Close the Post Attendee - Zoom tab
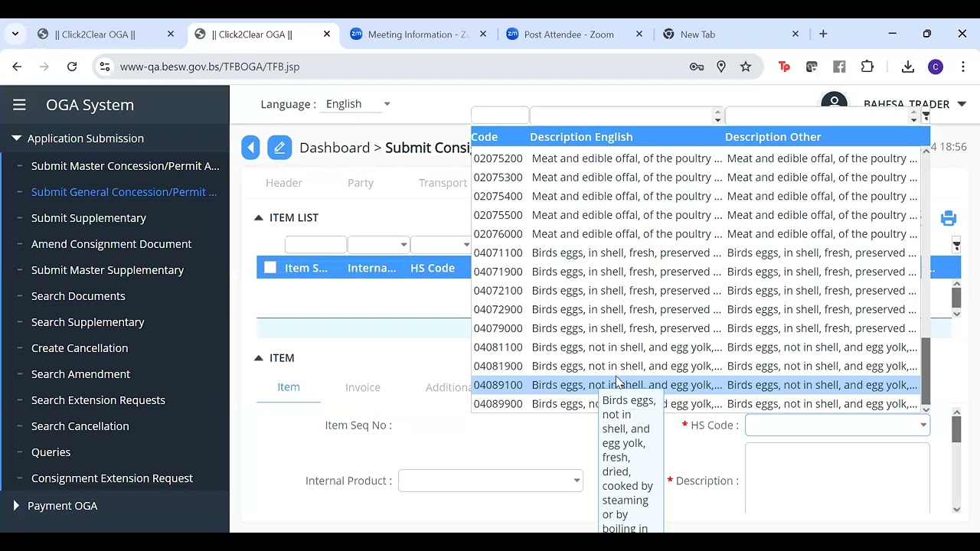 pyautogui.click(x=639, y=34)
